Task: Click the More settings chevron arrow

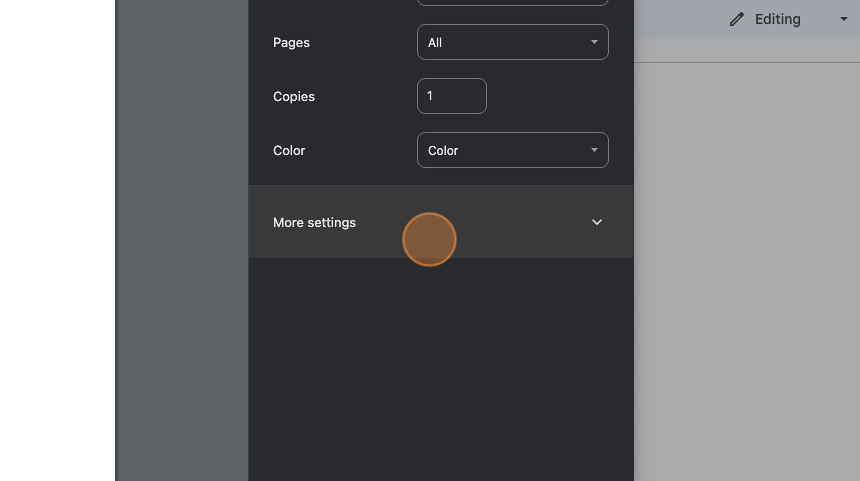Action: [597, 222]
